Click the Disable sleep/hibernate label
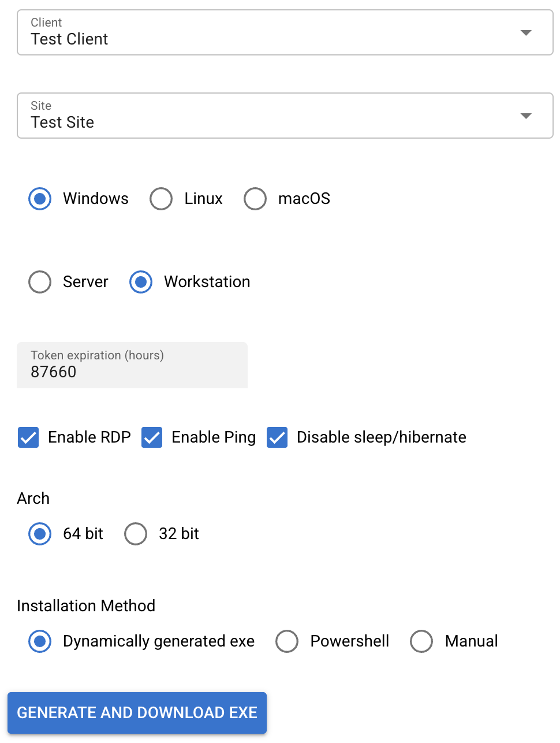The width and height of the screenshot is (560, 743). point(381,437)
